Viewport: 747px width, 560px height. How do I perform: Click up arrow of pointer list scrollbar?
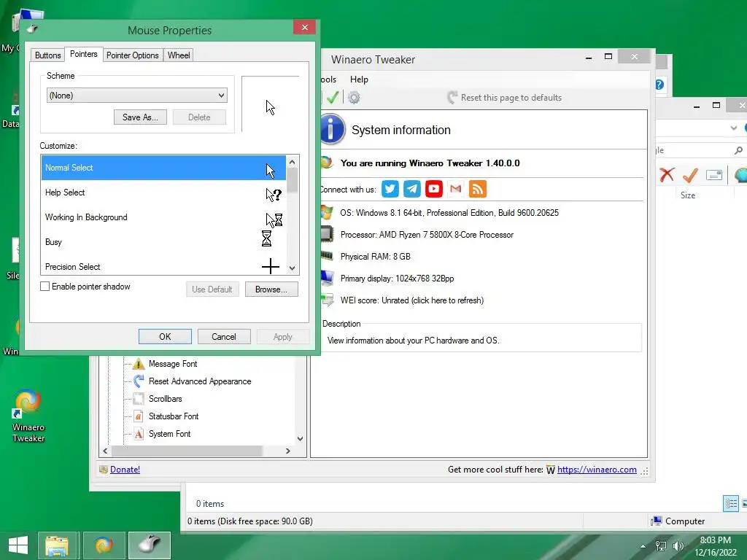293,162
